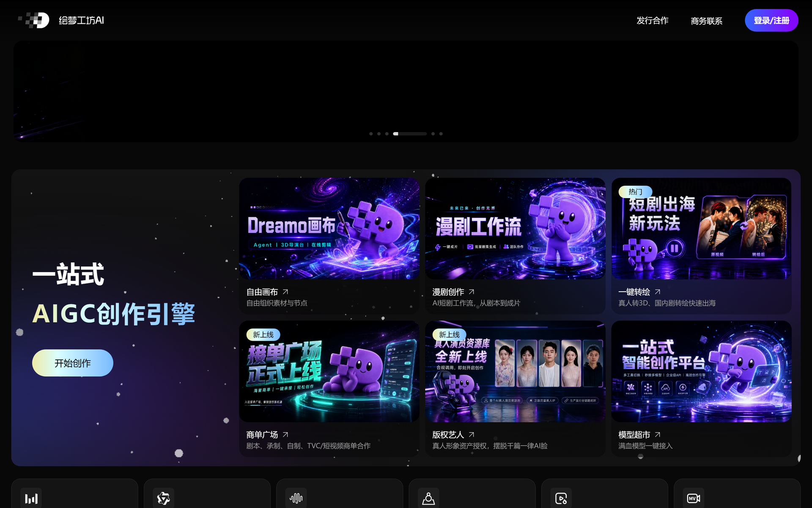
Task: Click the 新上线 badge on 接单广场 card
Action: (x=263, y=334)
